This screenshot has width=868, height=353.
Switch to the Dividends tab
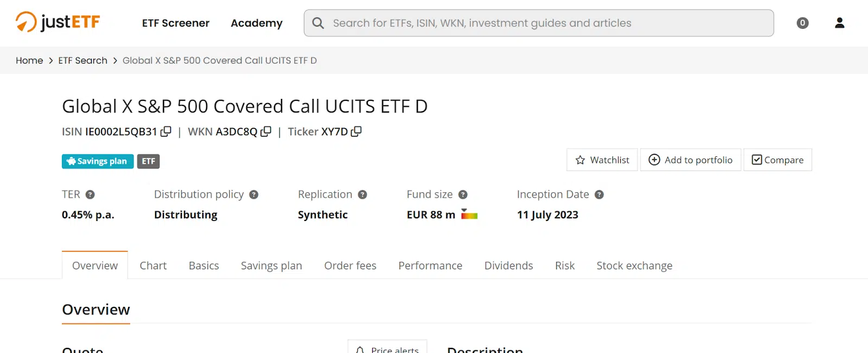pos(509,266)
